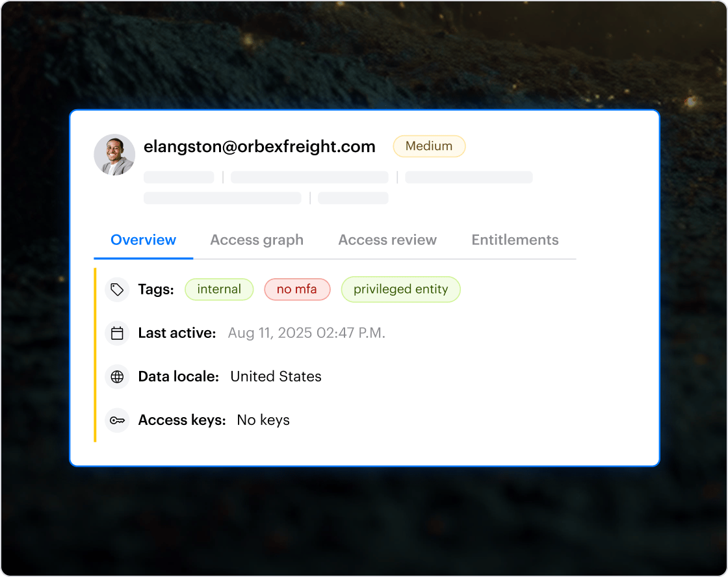Click the United States data locale value
728x577 pixels.
(276, 377)
